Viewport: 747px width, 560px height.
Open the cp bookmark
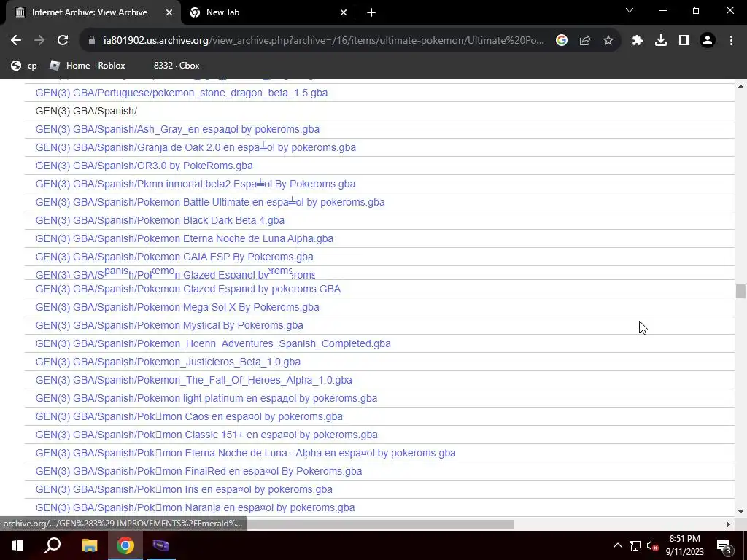[24, 66]
